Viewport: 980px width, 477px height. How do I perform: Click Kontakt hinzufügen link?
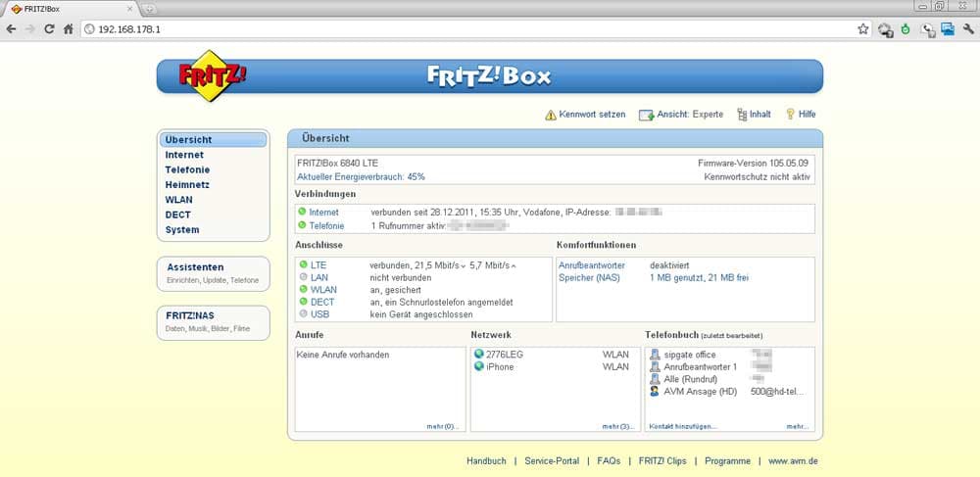tap(683, 426)
